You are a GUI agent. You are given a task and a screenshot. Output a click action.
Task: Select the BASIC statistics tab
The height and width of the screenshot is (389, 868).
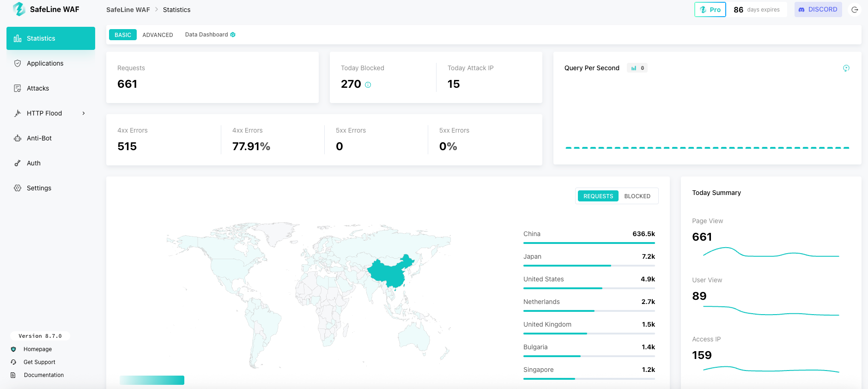123,35
